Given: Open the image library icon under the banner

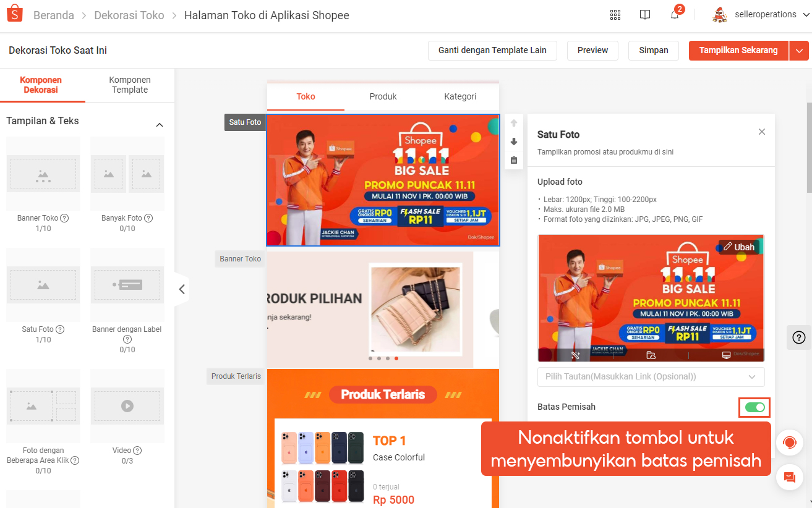Looking at the screenshot, I should [651, 355].
